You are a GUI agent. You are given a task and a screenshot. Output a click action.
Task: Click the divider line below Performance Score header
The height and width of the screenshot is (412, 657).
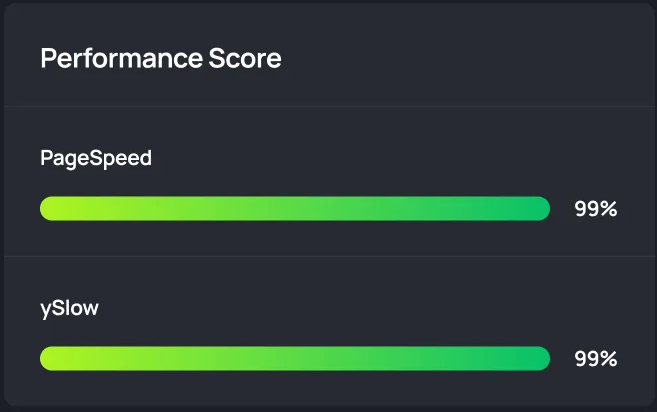pyautogui.click(x=328, y=106)
